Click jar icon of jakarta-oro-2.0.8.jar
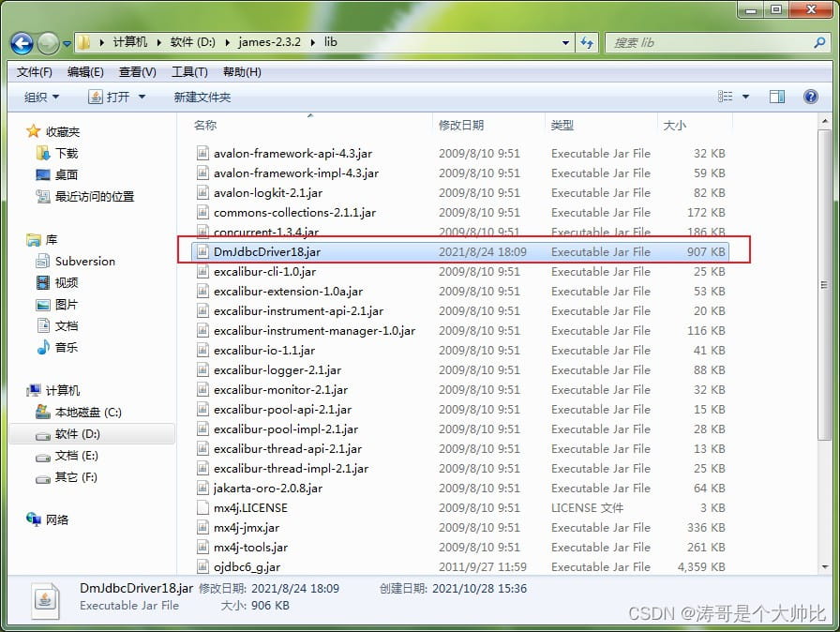Viewport: 840px width, 632px height. click(x=202, y=488)
